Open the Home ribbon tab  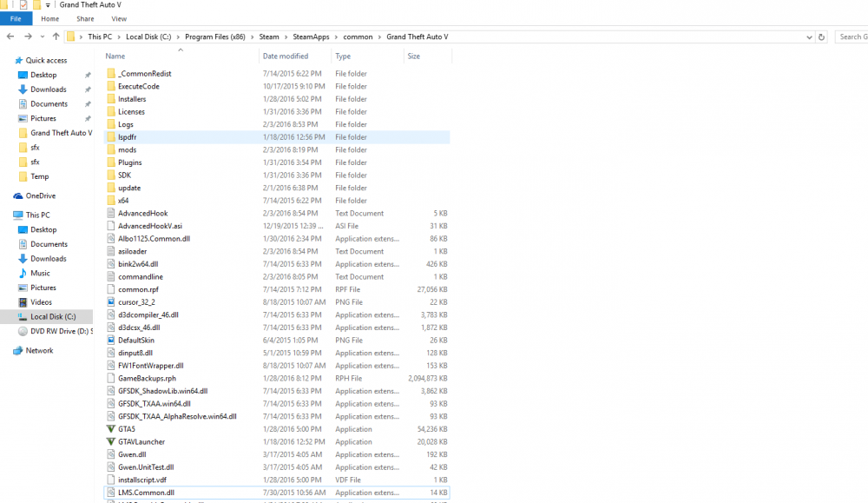click(x=49, y=19)
